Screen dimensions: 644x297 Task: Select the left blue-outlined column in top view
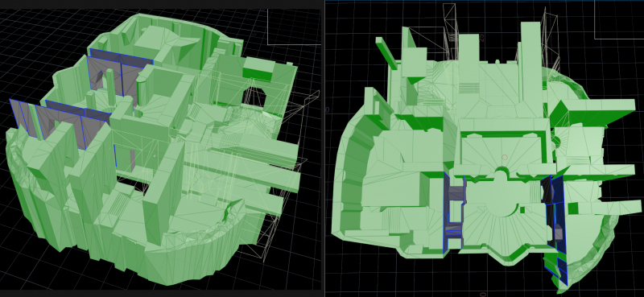point(454,213)
